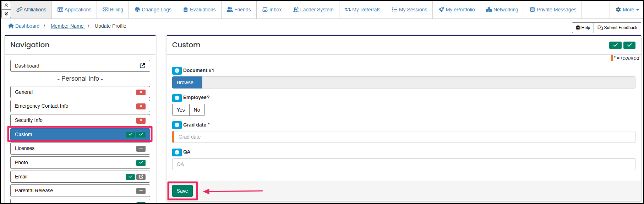The image size is (644, 204).
Task: Collapse the top menu with up chevron
Action: [x=6, y=5]
